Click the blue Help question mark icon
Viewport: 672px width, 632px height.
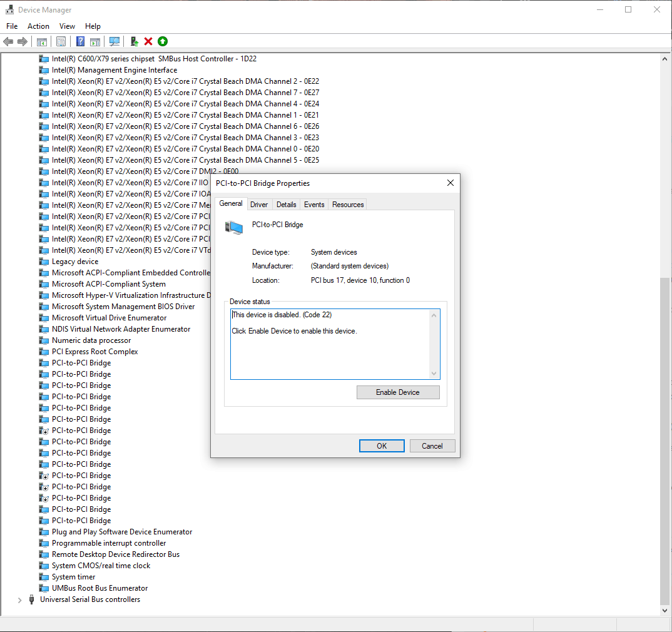[x=80, y=41]
